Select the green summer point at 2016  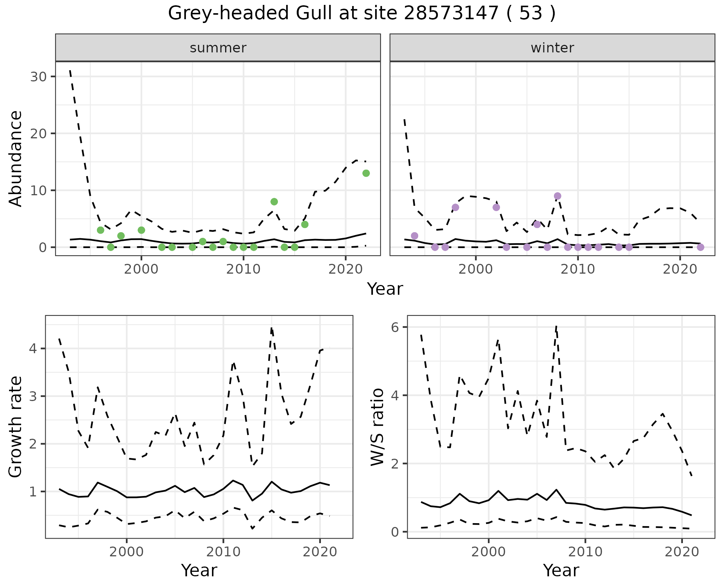[305, 224]
